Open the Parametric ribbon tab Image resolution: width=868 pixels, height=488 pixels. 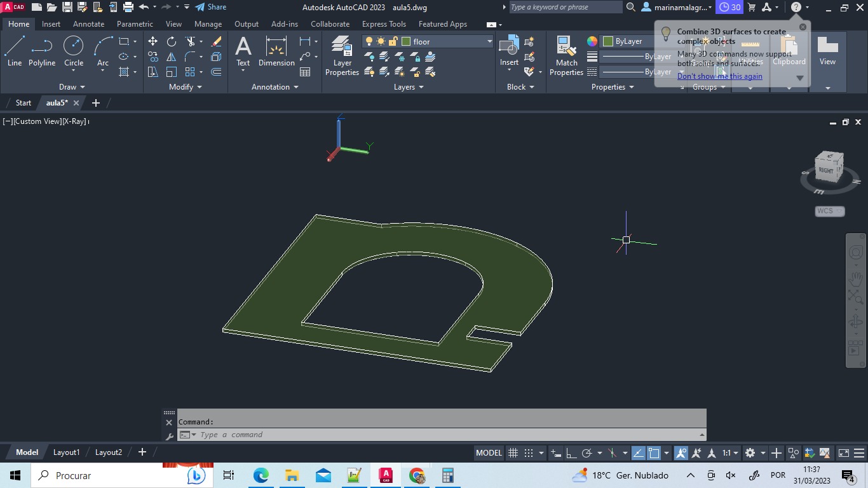pos(135,24)
